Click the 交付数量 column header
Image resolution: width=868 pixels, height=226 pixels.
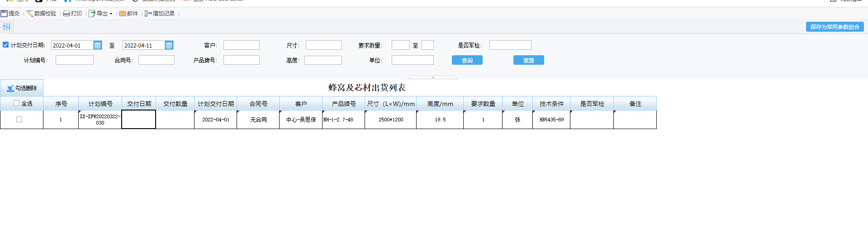point(175,104)
